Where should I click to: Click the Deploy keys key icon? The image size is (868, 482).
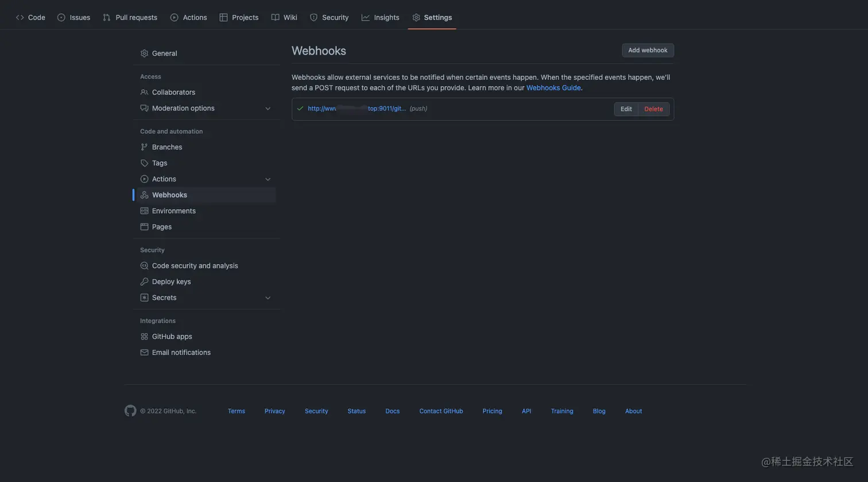pos(144,282)
